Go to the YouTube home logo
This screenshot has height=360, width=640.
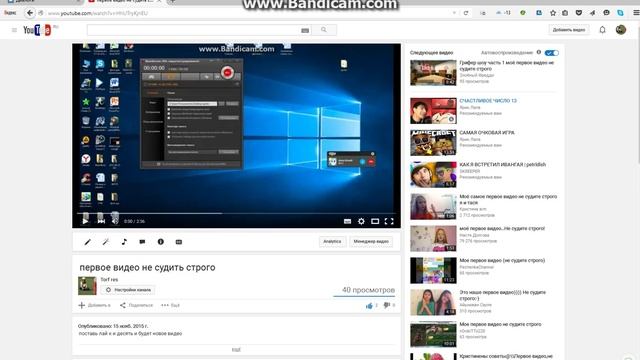(37, 30)
